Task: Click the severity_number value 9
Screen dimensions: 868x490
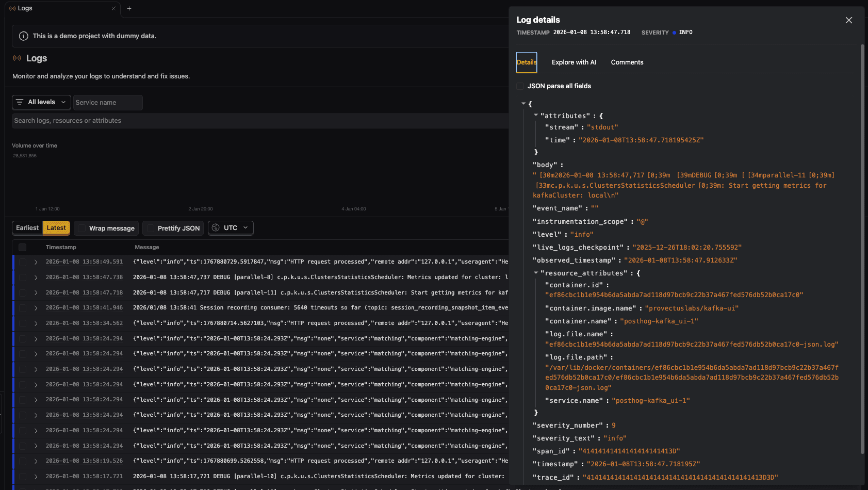Action: pos(614,426)
